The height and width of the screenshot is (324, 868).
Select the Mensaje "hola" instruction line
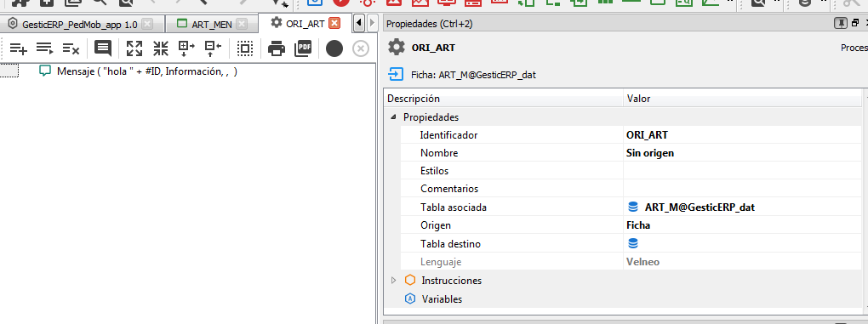pos(147,71)
